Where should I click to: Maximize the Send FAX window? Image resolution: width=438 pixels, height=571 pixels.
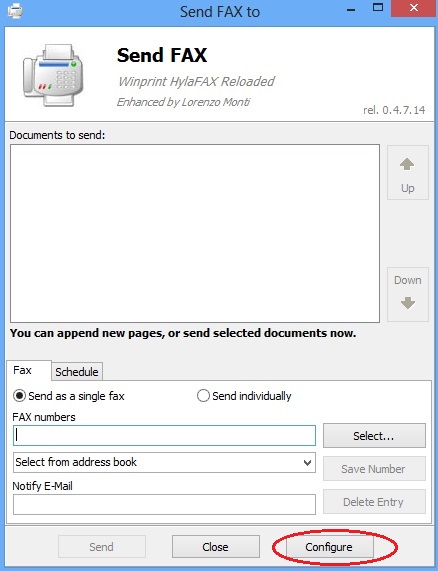378,8
